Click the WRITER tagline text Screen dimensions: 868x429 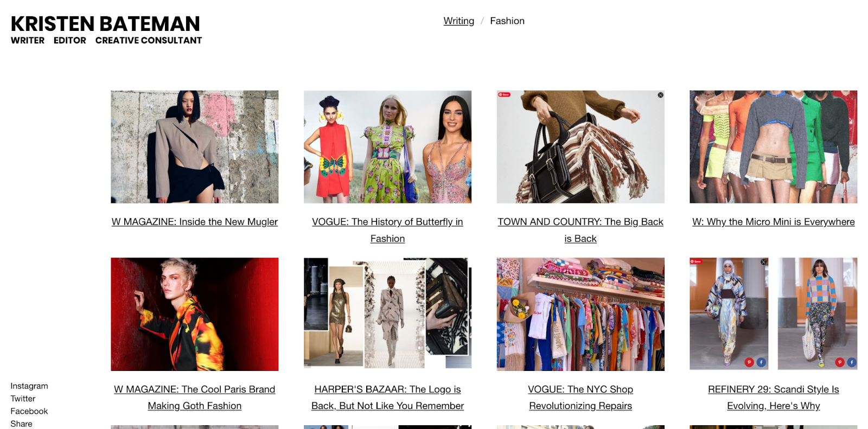[x=28, y=41]
